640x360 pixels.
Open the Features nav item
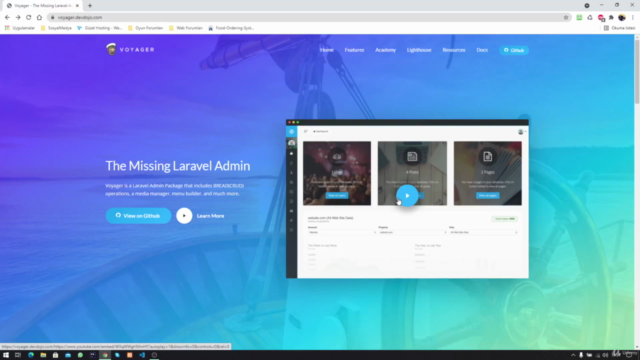point(354,50)
